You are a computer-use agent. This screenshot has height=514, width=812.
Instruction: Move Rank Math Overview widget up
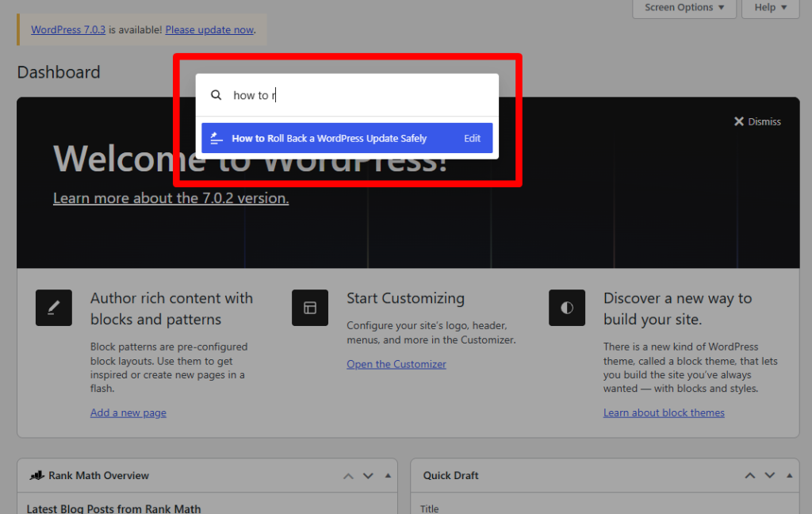[x=349, y=476]
